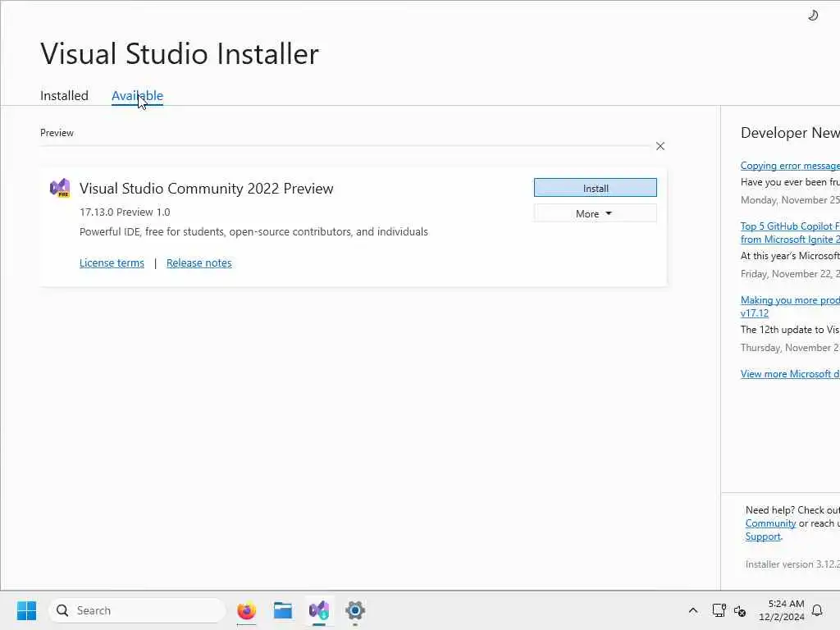This screenshot has width=840, height=630.
Task: Click the Developer News heading
Action: click(x=790, y=133)
